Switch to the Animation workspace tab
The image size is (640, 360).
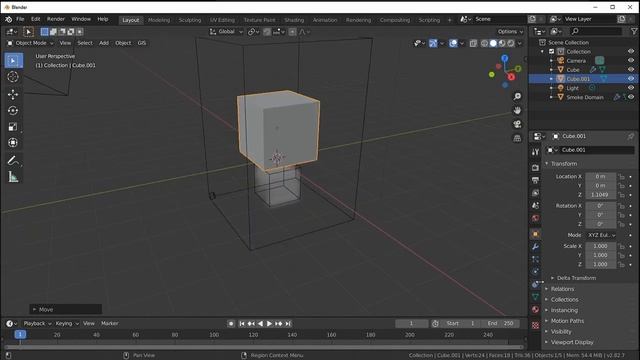[x=325, y=20]
